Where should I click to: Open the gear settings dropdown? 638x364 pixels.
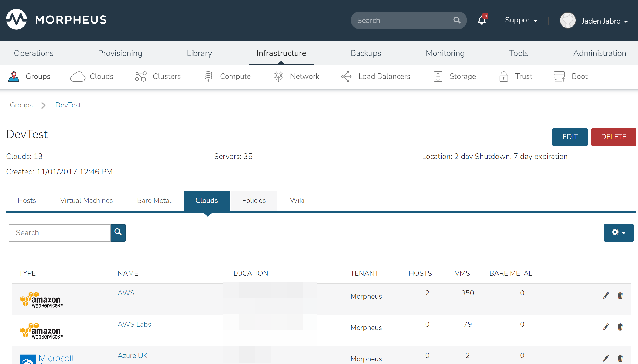(618, 232)
